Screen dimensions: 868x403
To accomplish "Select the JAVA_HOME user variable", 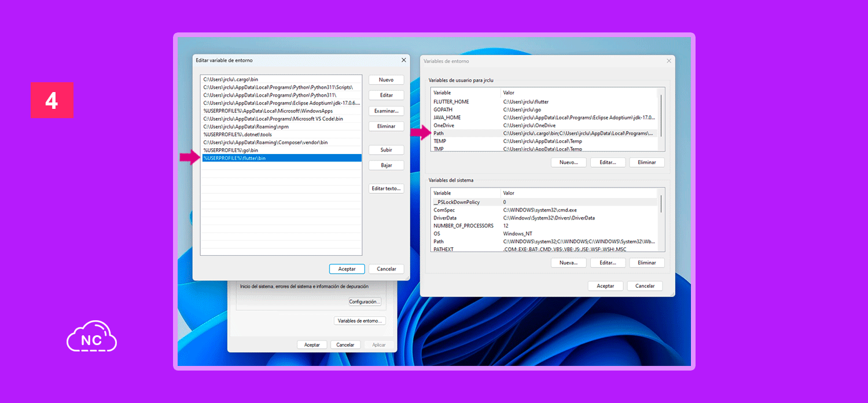I will pyautogui.click(x=544, y=118).
